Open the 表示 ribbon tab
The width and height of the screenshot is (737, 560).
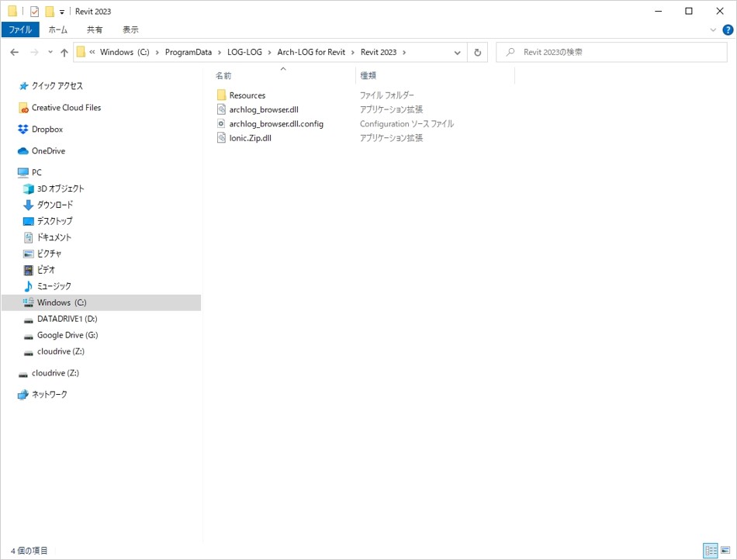(x=130, y=29)
